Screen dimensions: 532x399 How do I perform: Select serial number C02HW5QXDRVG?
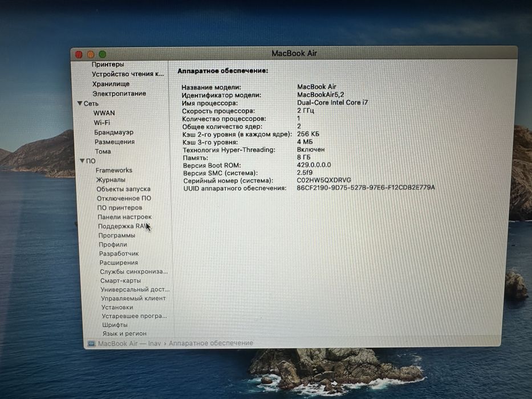(x=324, y=180)
